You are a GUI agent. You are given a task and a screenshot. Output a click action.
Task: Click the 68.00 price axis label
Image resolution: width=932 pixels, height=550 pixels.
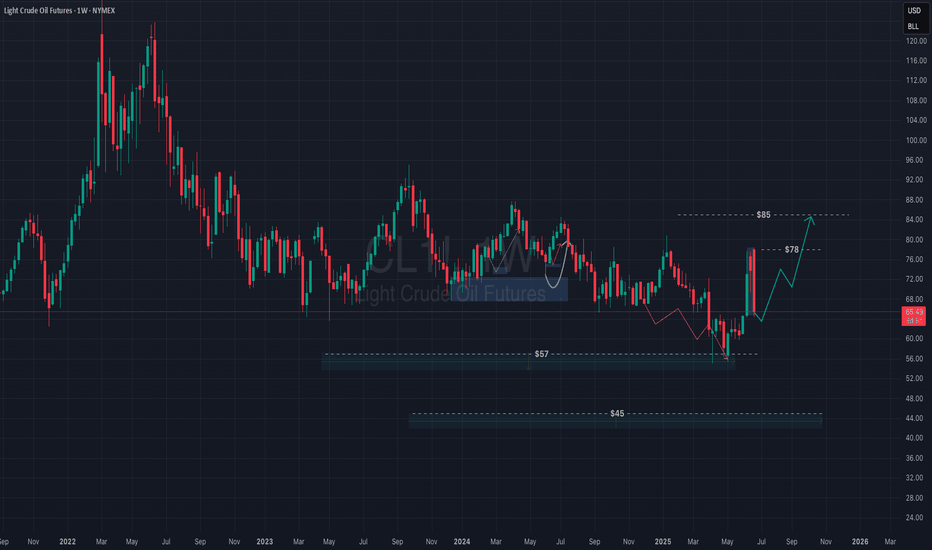(x=916, y=299)
